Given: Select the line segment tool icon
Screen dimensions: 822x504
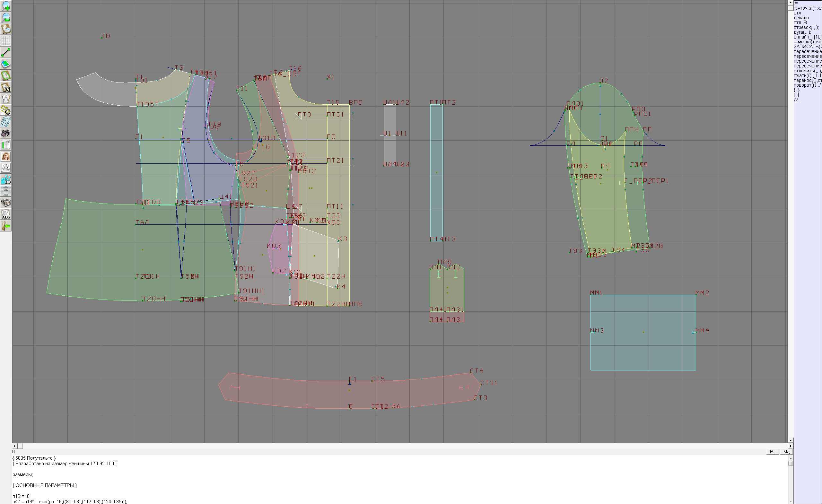Looking at the screenshot, I should coord(6,52).
